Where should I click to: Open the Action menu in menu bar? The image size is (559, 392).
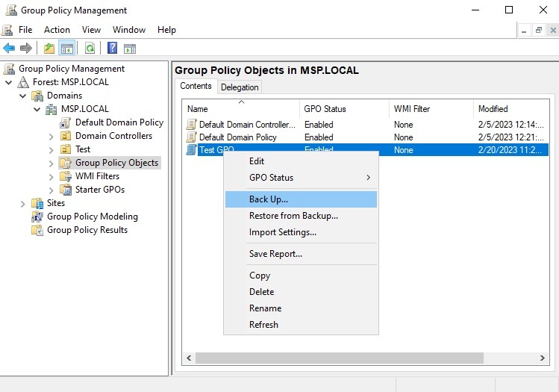click(x=57, y=30)
